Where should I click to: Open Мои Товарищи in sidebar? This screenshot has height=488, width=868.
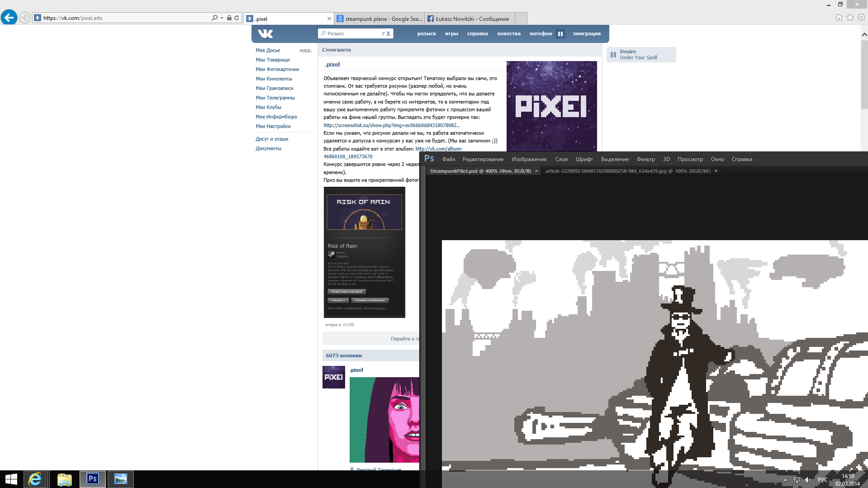(x=273, y=60)
